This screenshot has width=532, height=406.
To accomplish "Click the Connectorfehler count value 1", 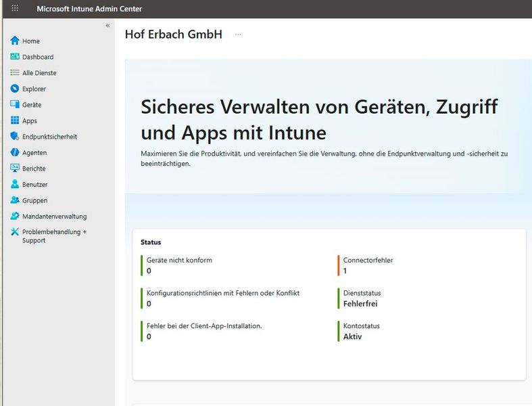I will pos(345,271).
